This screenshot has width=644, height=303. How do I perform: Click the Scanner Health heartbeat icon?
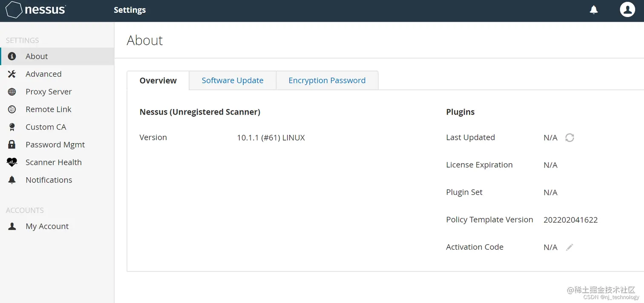pyautogui.click(x=12, y=162)
